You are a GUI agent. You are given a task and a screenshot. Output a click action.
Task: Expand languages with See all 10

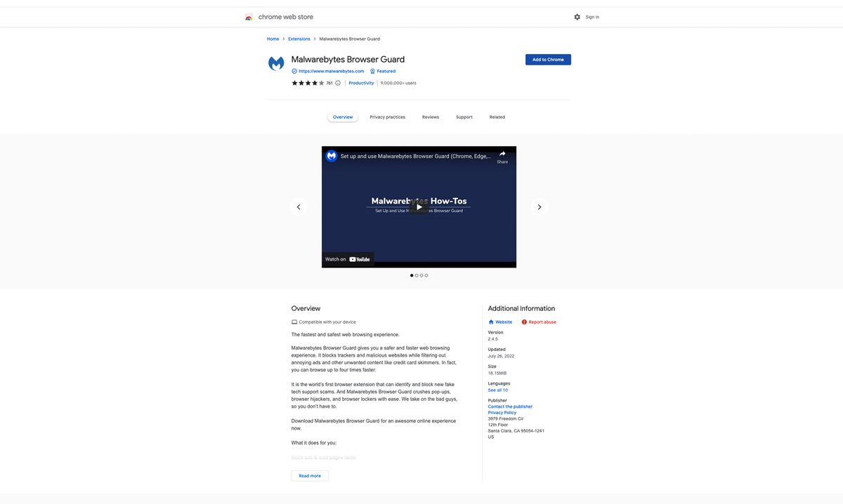(x=498, y=390)
